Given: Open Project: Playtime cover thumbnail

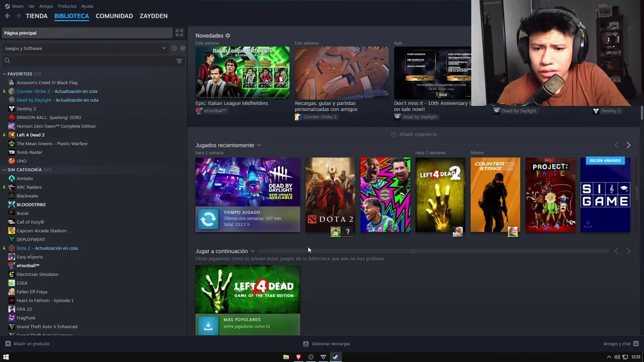Looking at the screenshot, I should coord(550,195).
